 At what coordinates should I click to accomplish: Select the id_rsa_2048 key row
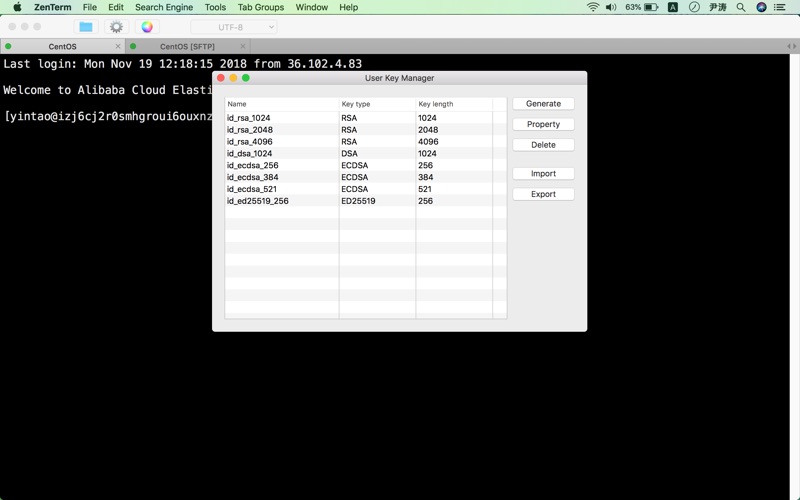pyautogui.click(x=366, y=130)
